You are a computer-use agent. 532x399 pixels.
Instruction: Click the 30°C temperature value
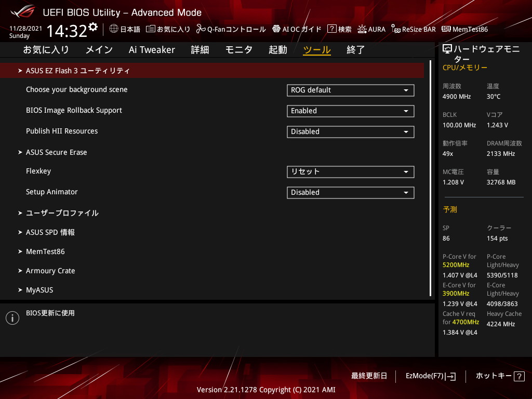(494, 97)
